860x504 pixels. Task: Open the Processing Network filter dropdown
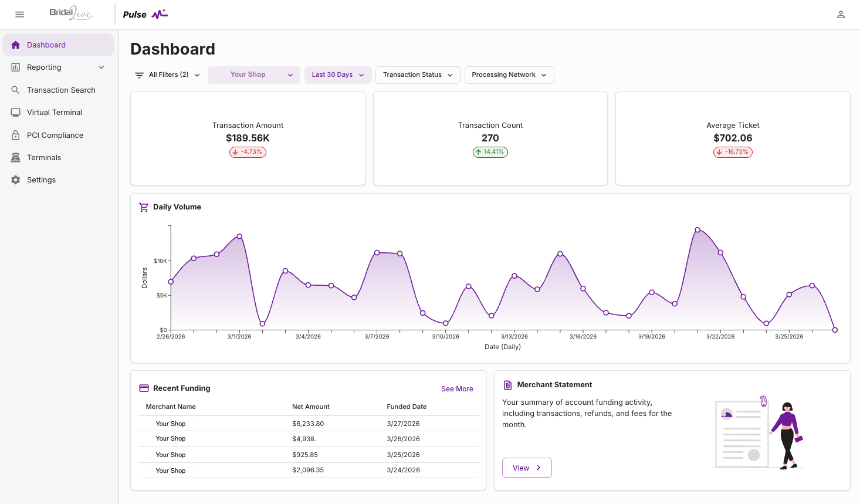[x=509, y=75]
